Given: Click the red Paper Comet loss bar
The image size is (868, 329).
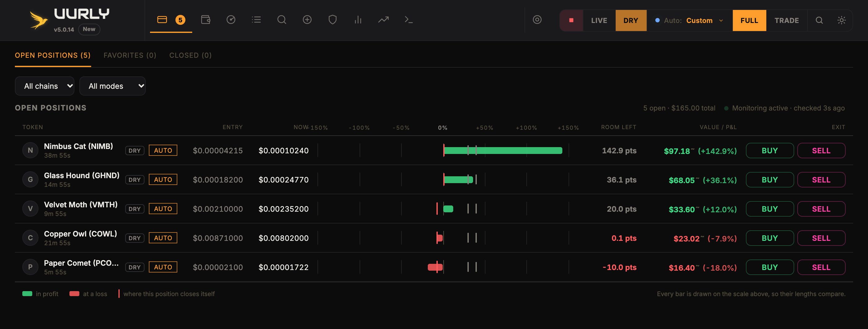Looking at the screenshot, I should pos(435,267).
